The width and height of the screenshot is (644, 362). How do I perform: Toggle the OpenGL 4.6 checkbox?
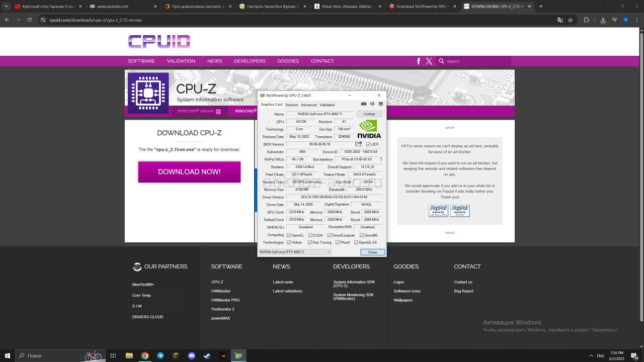tap(356, 242)
